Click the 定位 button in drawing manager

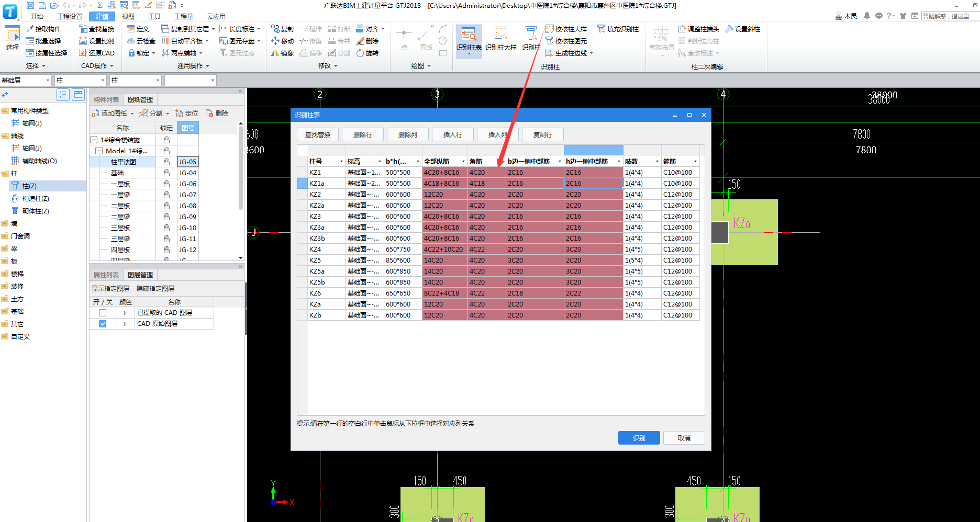pos(187,114)
